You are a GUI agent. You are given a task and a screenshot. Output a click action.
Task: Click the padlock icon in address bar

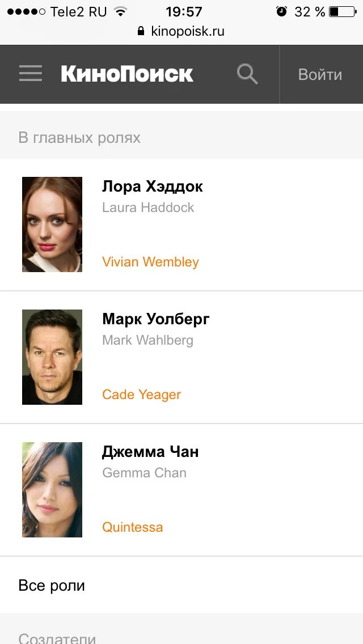tap(141, 31)
